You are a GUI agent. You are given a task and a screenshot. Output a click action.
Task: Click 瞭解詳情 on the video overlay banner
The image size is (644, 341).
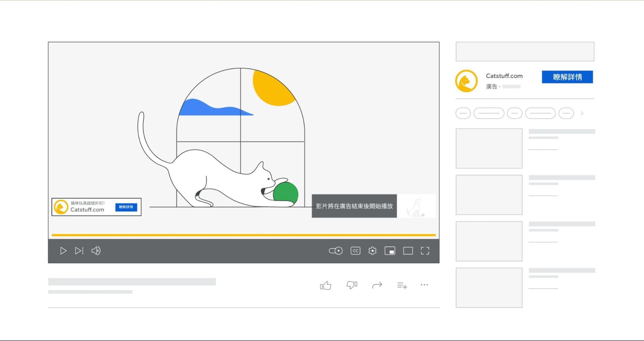click(126, 207)
